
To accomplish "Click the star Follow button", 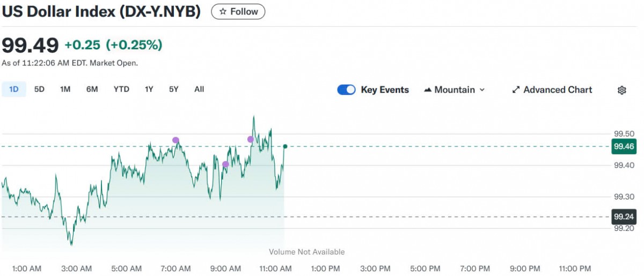I will point(238,12).
